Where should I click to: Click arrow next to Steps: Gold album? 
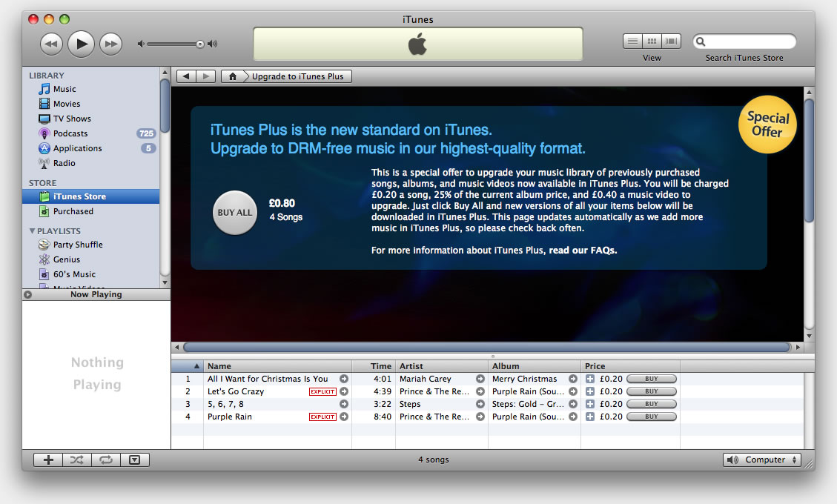tap(573, 404)
